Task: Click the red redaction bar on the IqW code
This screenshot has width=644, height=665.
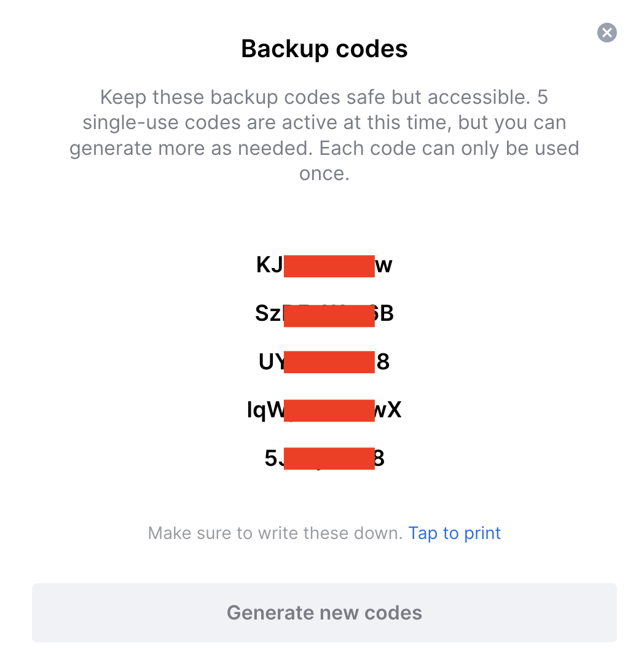Action: pyautogui.click(x=329, y=410)
